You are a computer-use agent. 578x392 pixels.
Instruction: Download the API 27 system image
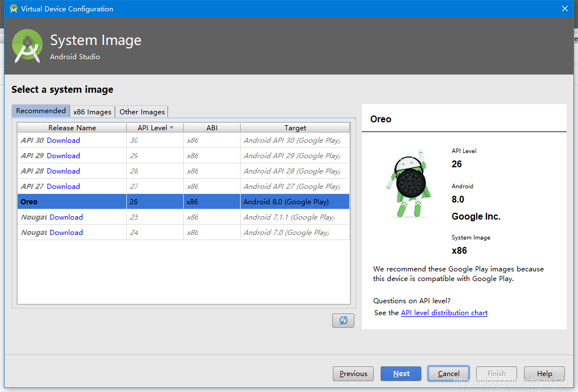coord(63,186)
